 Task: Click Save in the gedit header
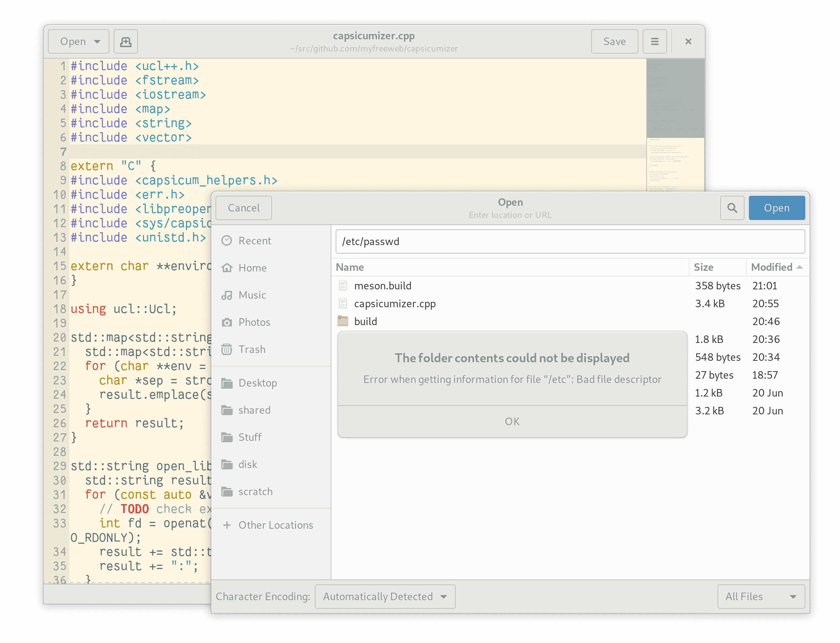click(614, 41)
